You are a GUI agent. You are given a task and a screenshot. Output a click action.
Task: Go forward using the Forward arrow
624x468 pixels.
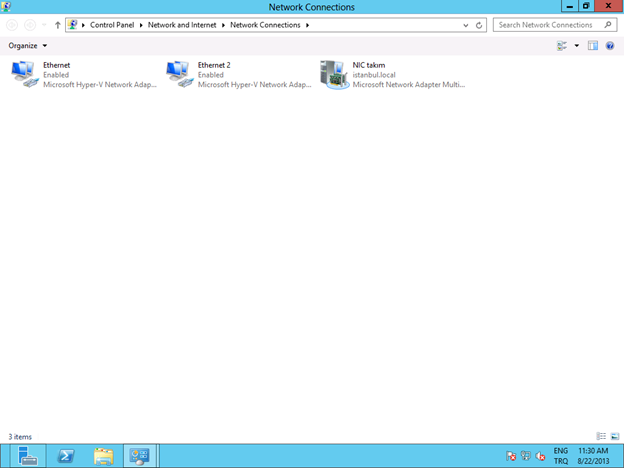(x=30, y=25)
